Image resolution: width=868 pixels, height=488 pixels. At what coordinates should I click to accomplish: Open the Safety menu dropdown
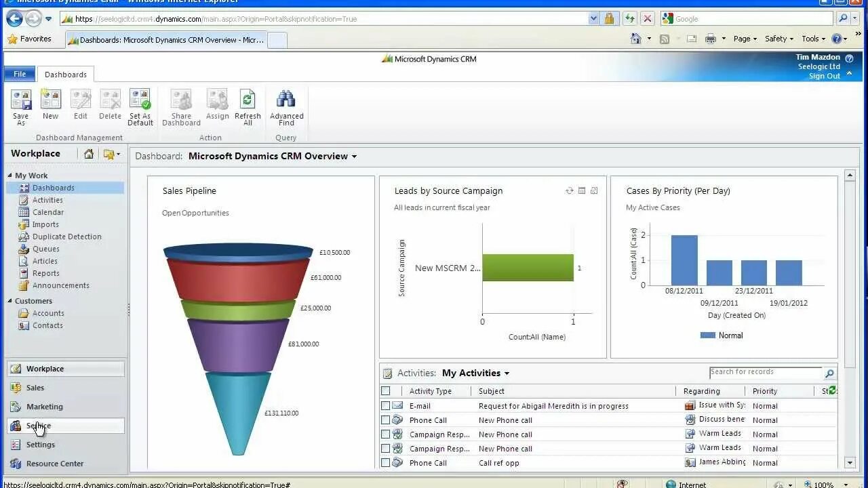pos(779,39)
